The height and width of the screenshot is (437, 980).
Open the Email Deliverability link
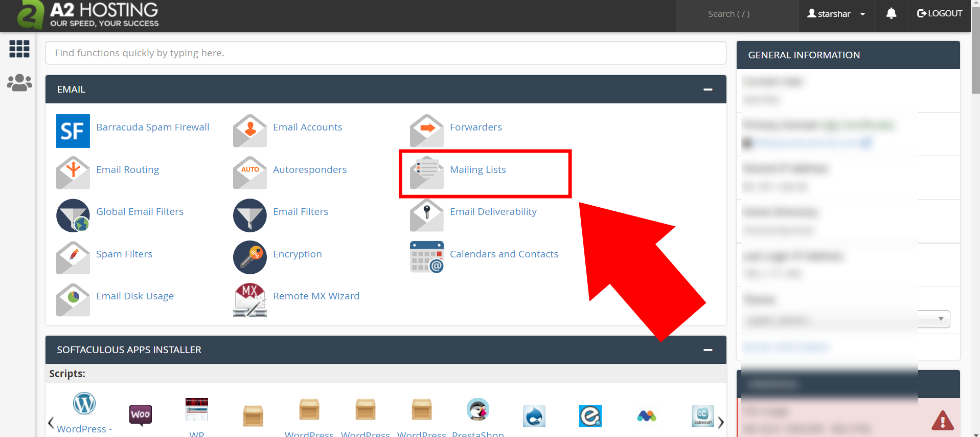pos(493,211)
